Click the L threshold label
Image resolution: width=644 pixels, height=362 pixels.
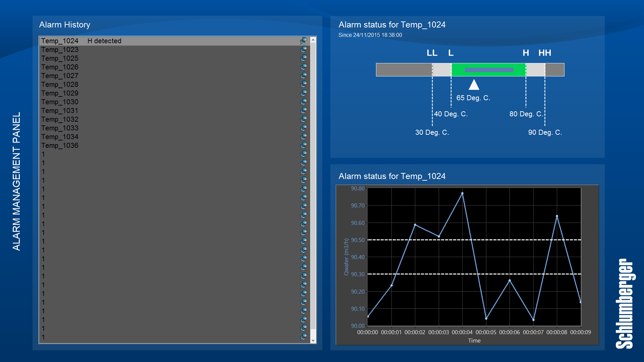click(451, 53)
